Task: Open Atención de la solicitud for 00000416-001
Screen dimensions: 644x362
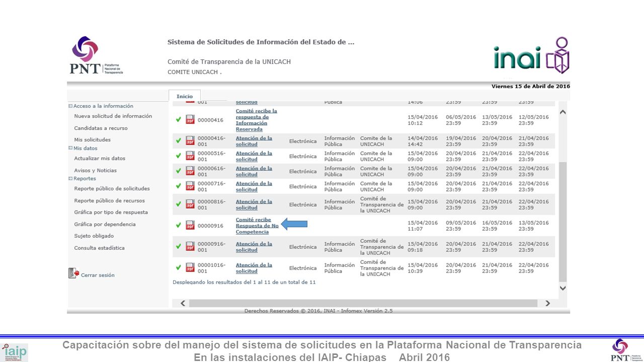Action: 254,141
